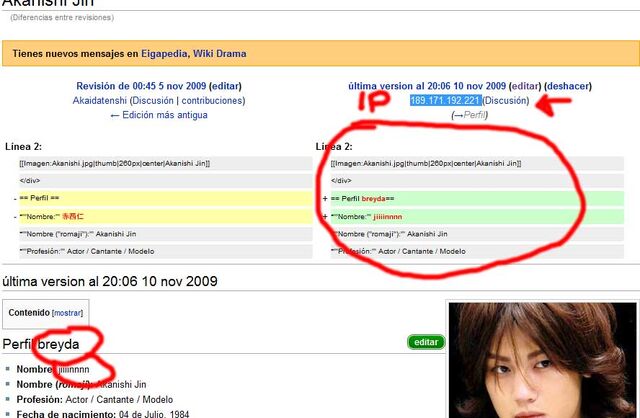This screenshot has width=640, height=418.
Task: Show the Contenido table with mostrar
Action: (x=67, y=313)
